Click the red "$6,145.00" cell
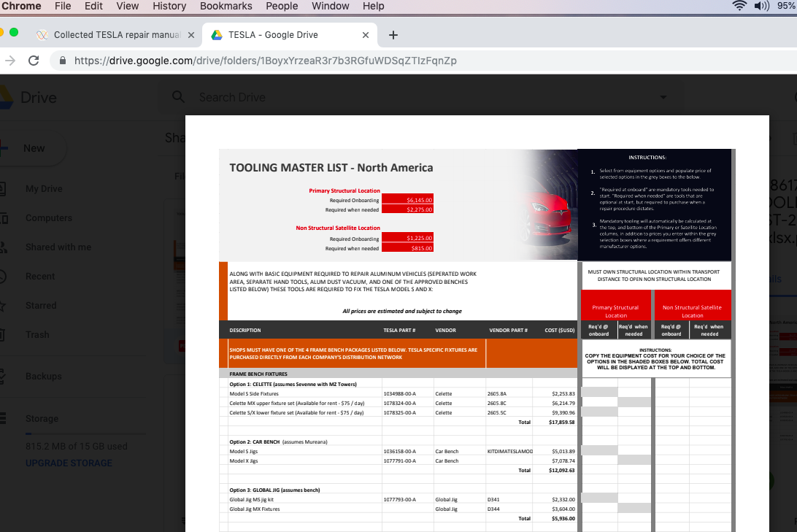The height and width of the screenshot is (532, 797). tap(408, 200)
